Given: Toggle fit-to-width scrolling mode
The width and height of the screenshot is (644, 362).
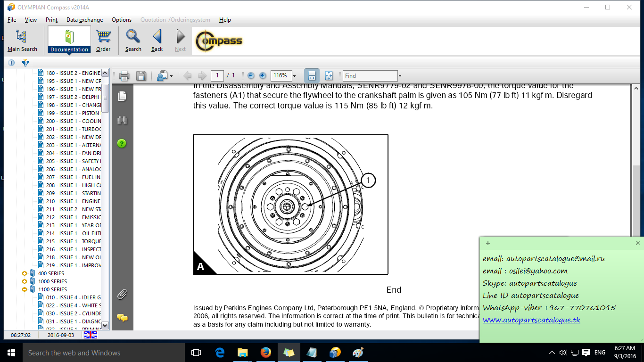Looking at the screenshot, I should coord(312,76).
